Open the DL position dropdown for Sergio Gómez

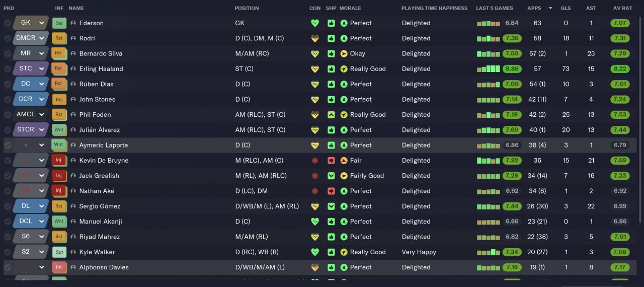(41, 206)
